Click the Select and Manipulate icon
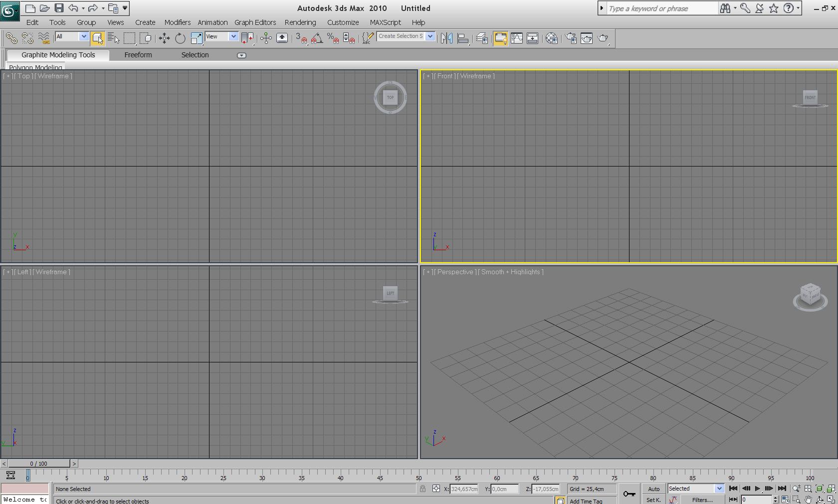Viewport: 838px width, 504px height. point(266,38)
